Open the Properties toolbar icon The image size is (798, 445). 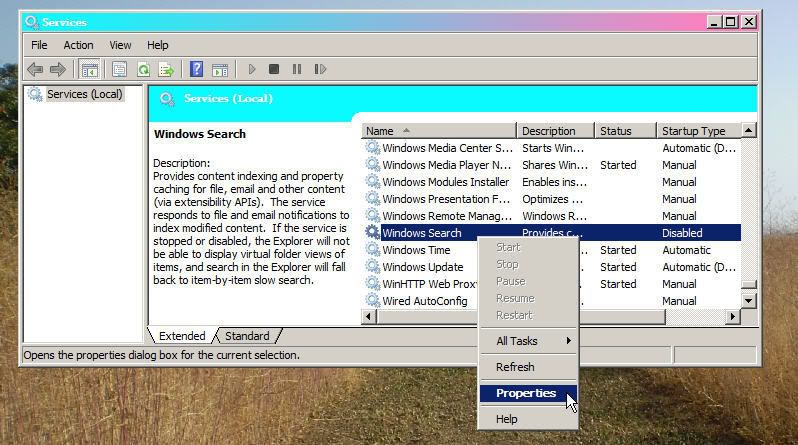coord(119,69)
